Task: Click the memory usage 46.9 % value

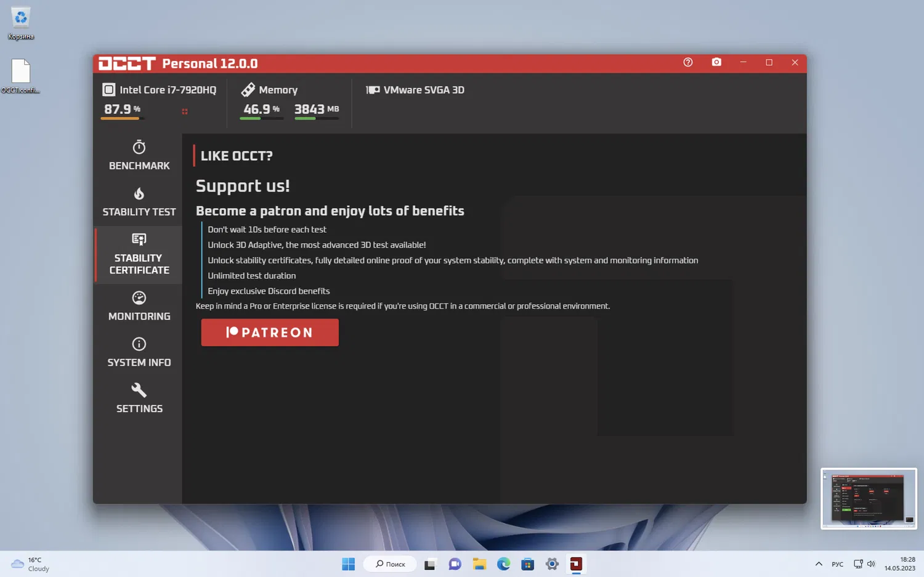Action: [x=261, y=110]
